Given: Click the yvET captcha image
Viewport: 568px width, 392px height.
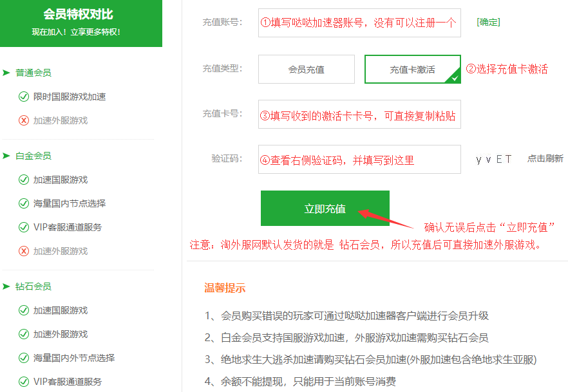Looking at the screenshot, I should pos(494,159).
